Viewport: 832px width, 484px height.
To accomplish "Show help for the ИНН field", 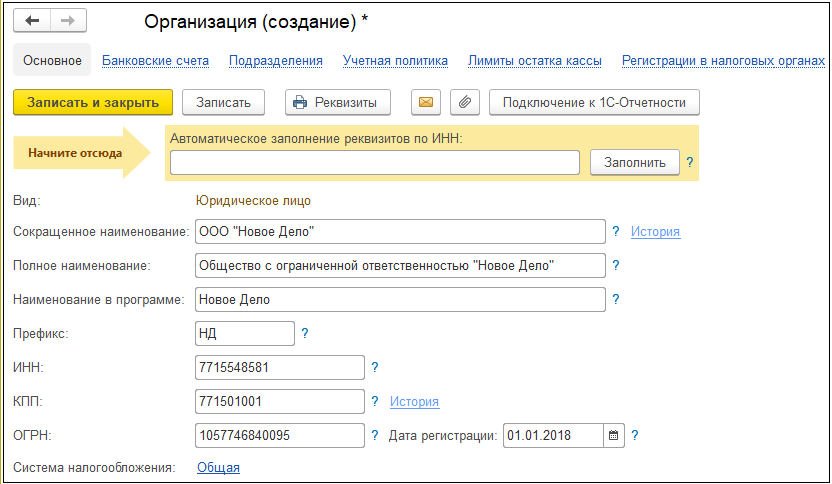I will point(375,367).
